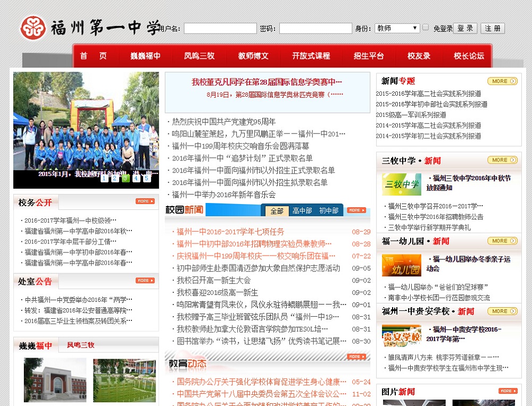Focus the 用户名 input field
532x406 pixels.
click(220, 28)
